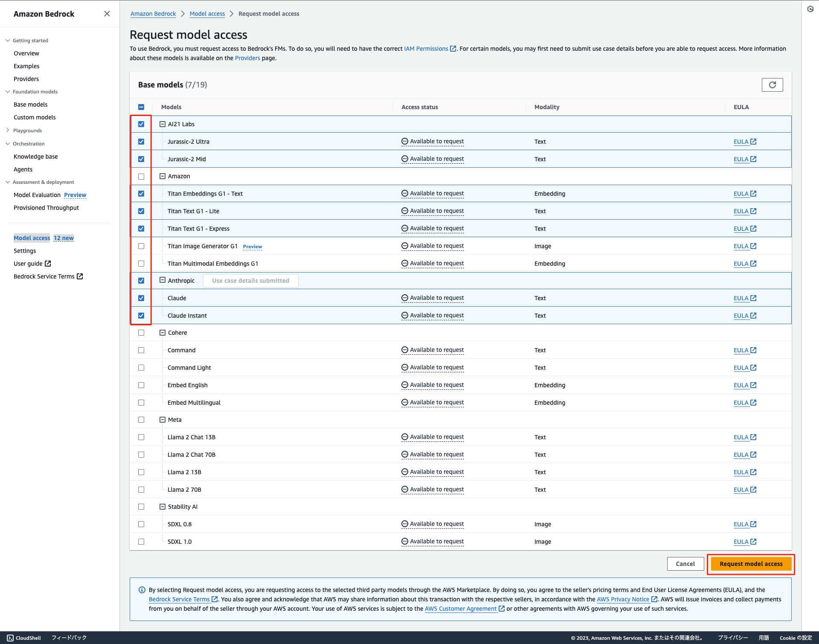Viewport: 819px width, 644px height.
Task: Cancel the model access request
Action: [685, 564]
